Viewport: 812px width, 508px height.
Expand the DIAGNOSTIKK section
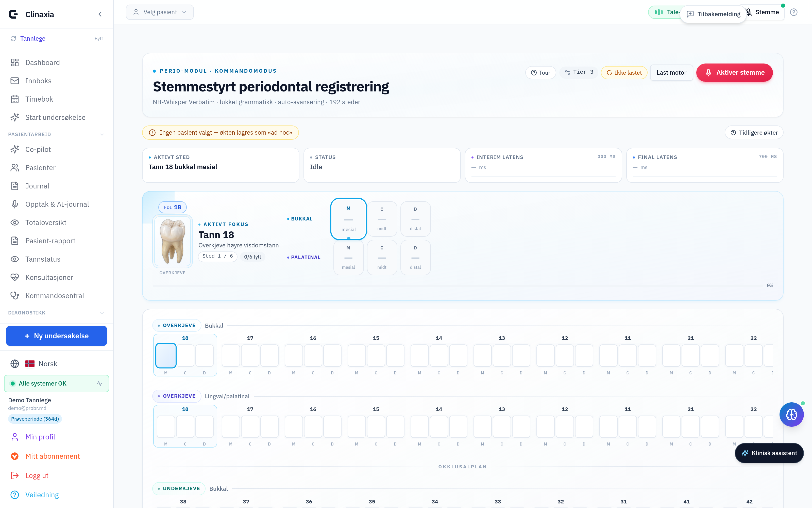[102, 313]
